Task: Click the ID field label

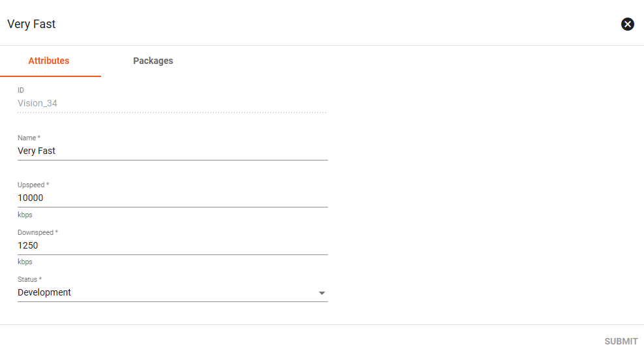Action: tap(21, 91)
